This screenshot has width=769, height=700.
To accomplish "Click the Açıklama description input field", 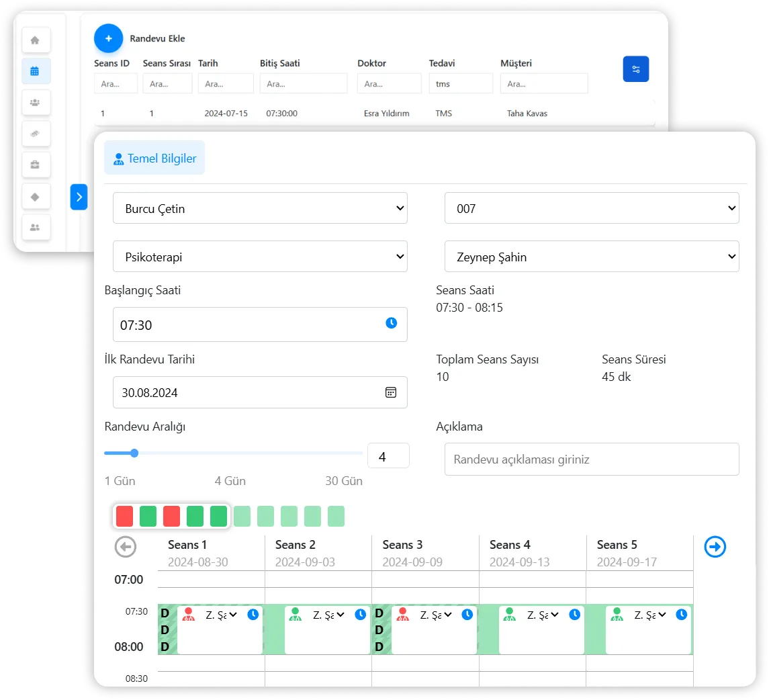I will 591,460.
